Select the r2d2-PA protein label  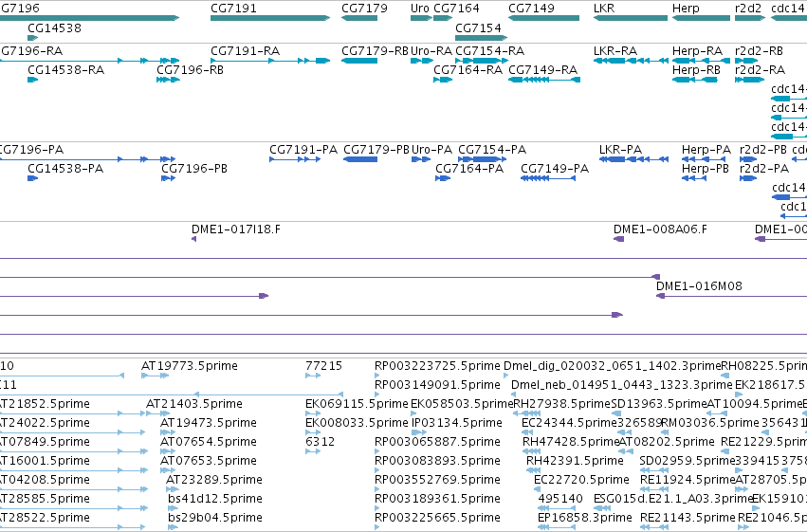[x=764, y=169]
